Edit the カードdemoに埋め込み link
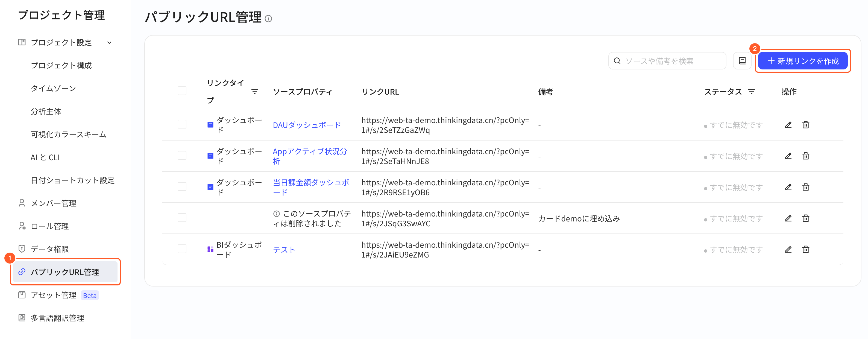This screenshot has width=868, height=339. pyautogui.click(x=788, y=218)
